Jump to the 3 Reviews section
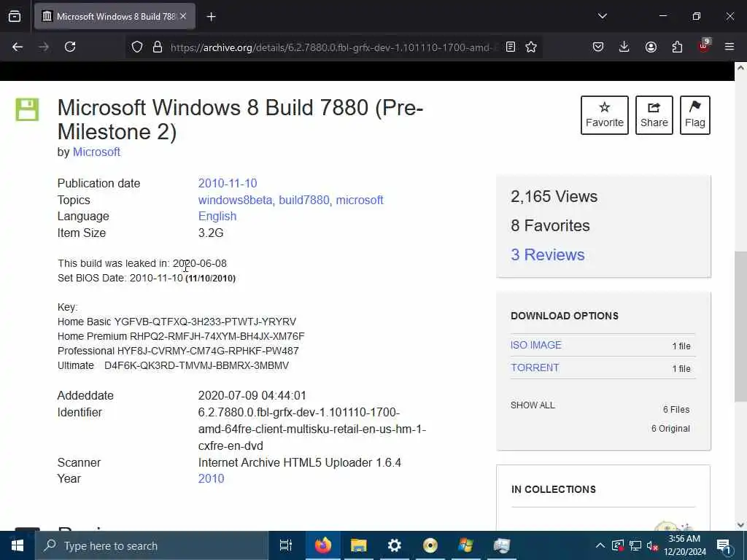The width and height of the screenshot is (747, 560). [548, 254]
